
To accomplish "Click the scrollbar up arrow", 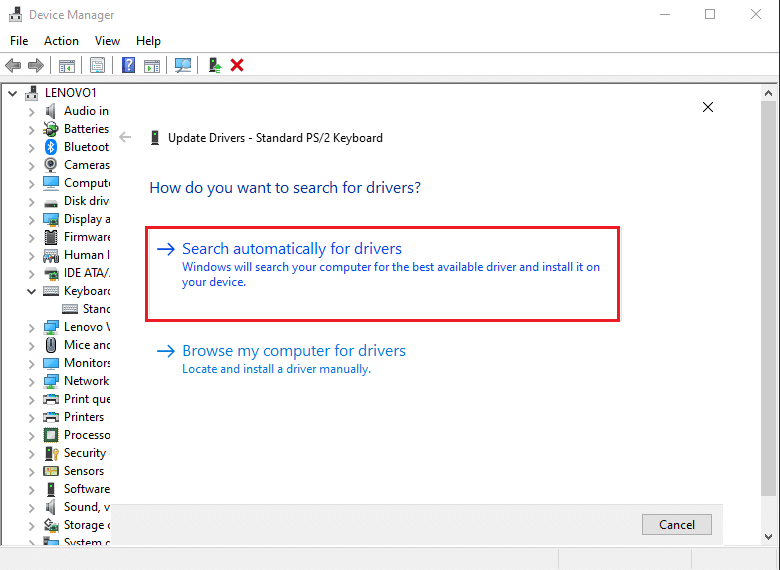I will (x=768, y=93).
